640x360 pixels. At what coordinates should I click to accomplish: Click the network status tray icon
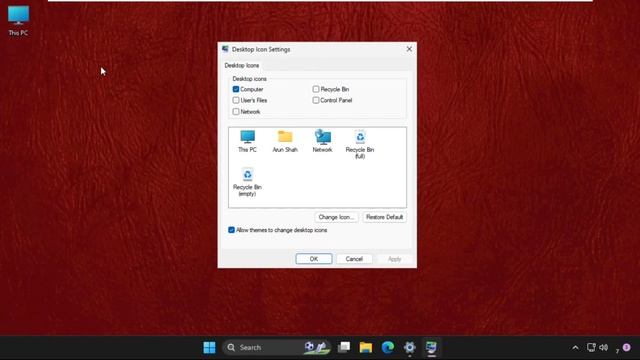pos(591,347)
